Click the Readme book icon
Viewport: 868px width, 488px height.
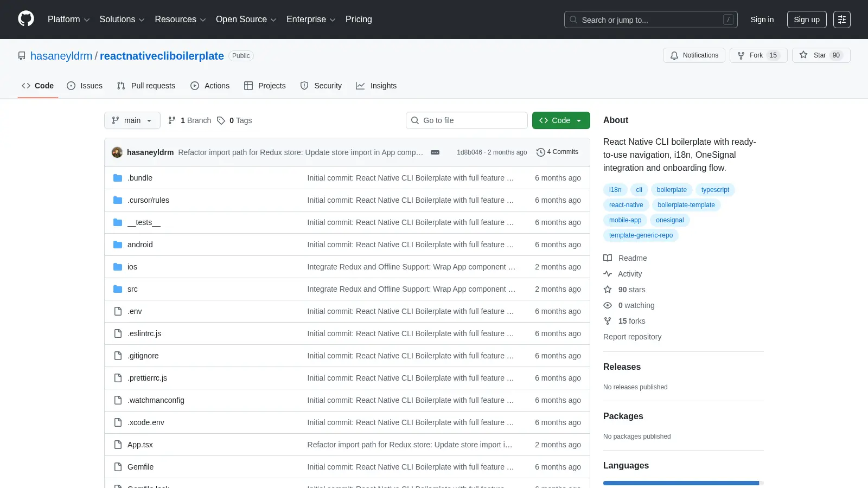coord(608,258)
